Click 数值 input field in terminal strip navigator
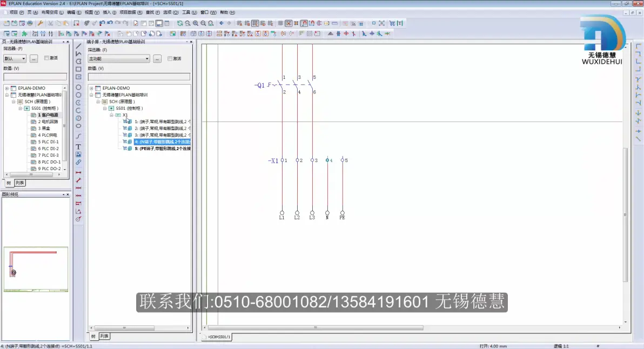 (x=139, y=77)
